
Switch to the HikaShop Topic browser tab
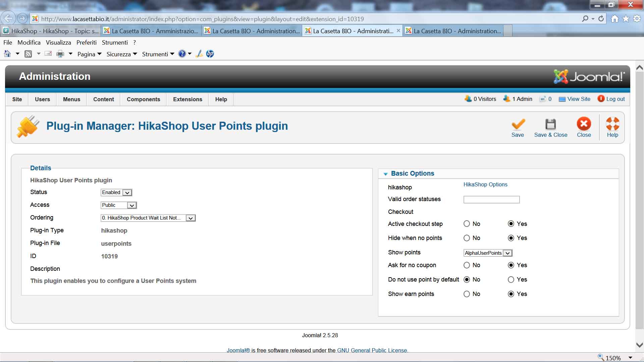point(51,31)
